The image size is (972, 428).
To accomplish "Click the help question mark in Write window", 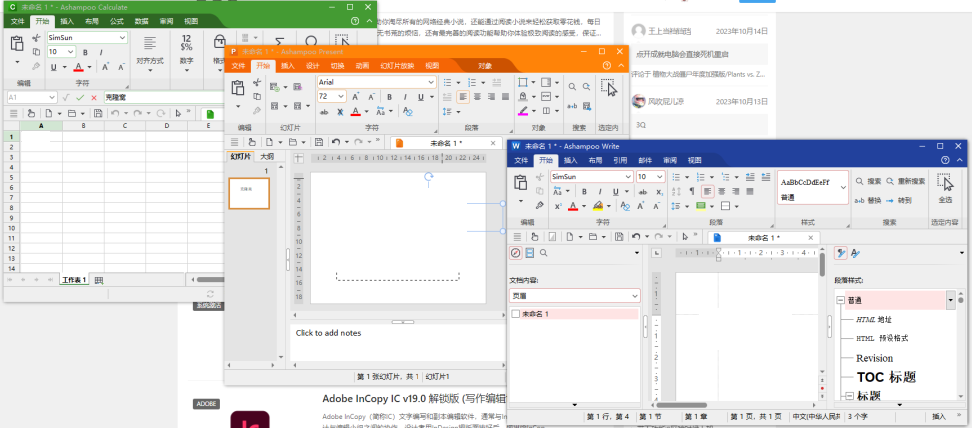I will (x=945, y=160).
